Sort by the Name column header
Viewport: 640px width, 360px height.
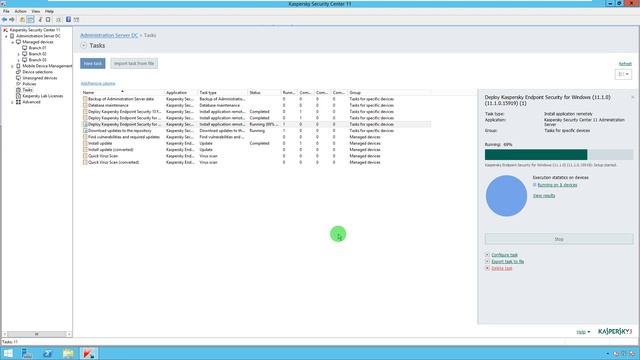coord(123,93)
